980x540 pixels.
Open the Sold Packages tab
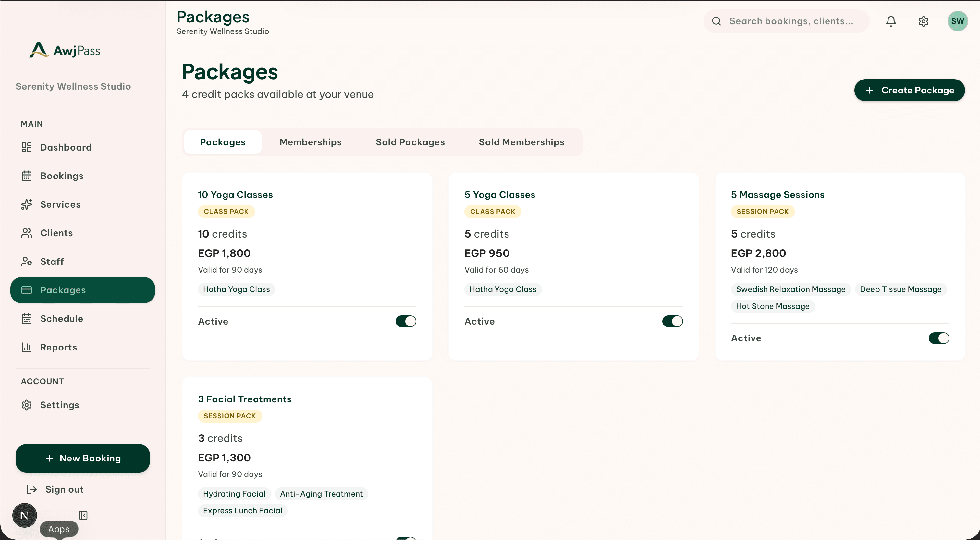click(x=410, y=142)
